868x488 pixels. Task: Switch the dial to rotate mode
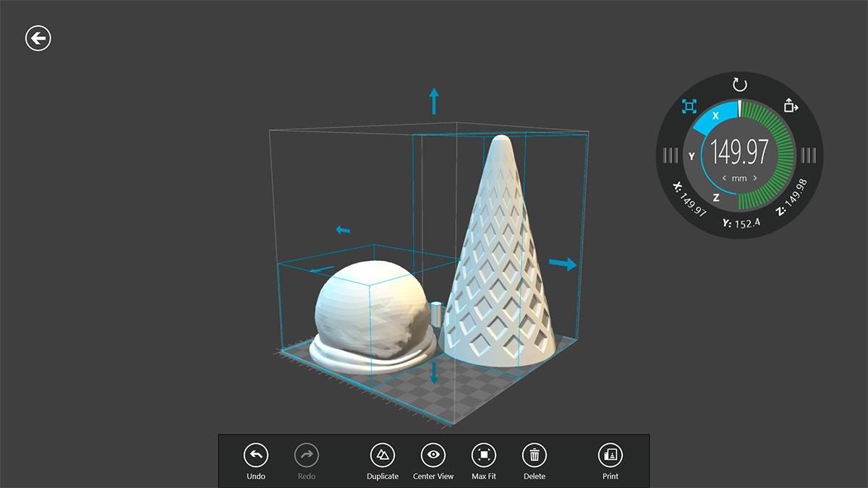(x=739, y=85)
